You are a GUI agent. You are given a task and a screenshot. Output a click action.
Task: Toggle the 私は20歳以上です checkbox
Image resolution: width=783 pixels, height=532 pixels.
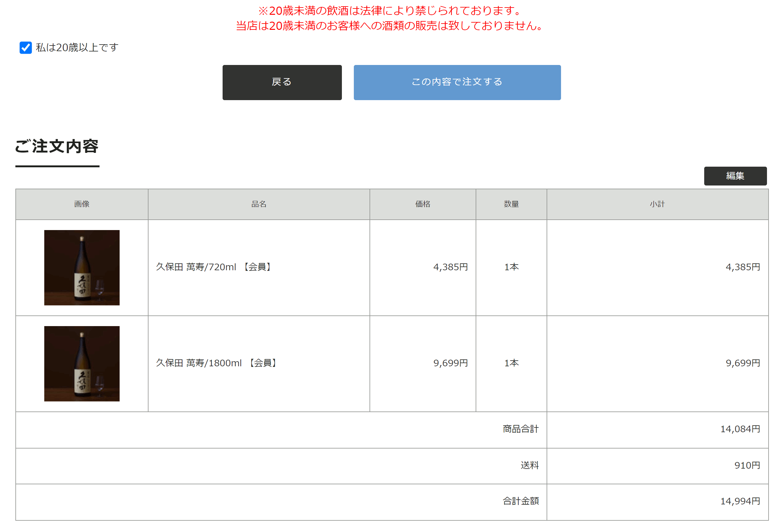tap(26, 47)
